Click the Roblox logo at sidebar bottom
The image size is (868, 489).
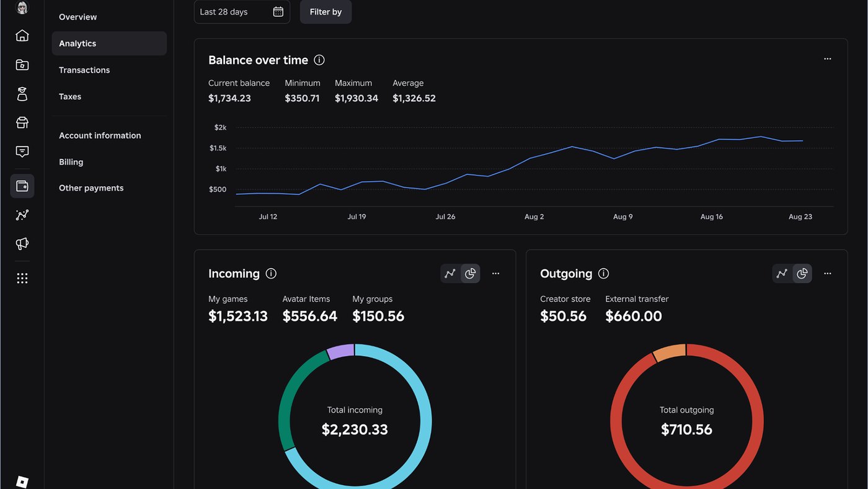pos(22,482)
